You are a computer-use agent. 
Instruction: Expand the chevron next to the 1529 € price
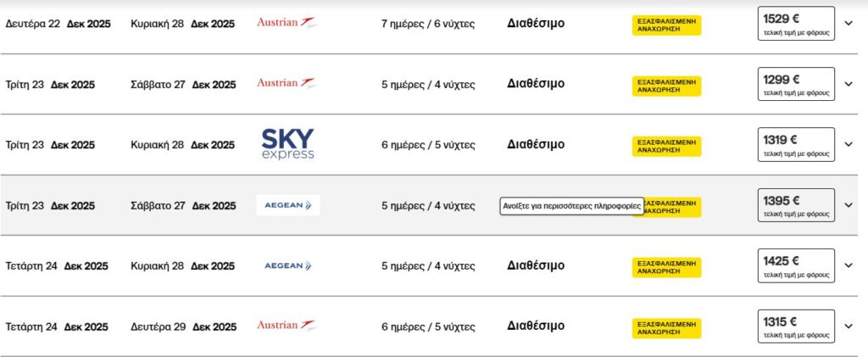pyautogui.click(x=849, y=24)
